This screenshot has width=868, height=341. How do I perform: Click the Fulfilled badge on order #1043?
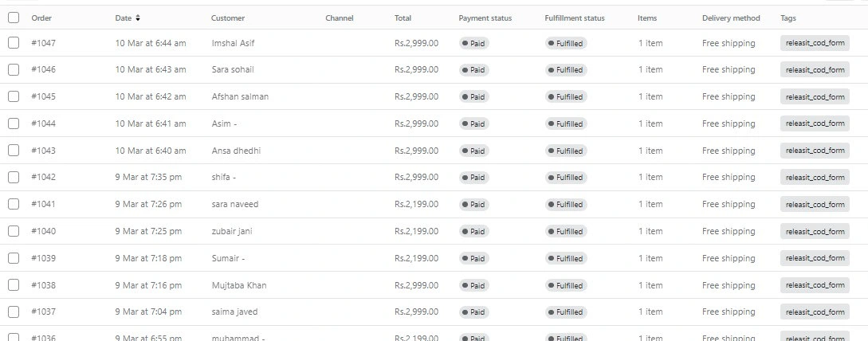point(566,151)
